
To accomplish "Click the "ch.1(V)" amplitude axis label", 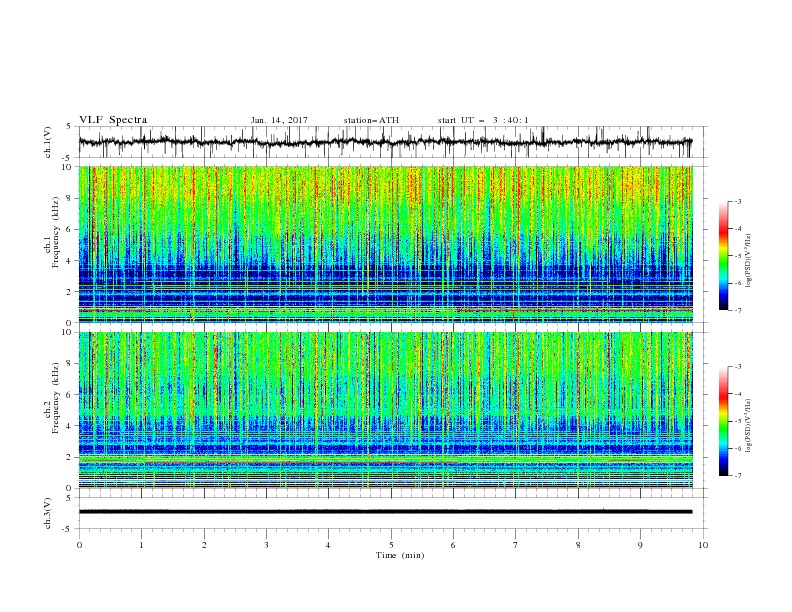I will 48,142.
